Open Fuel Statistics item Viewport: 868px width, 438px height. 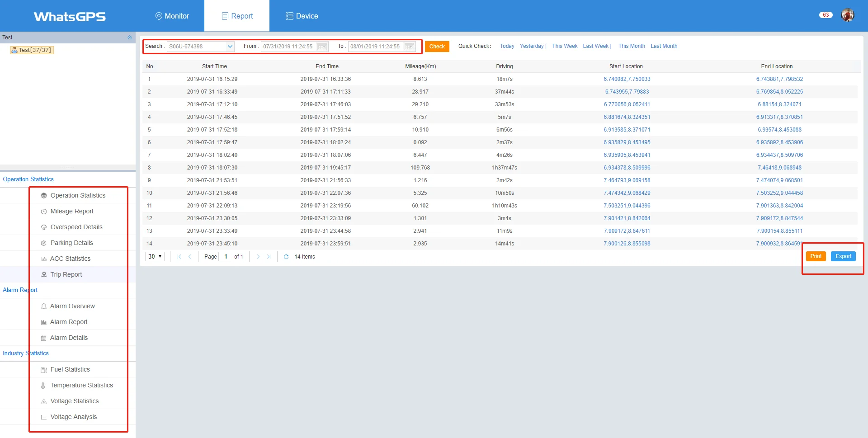[x=70, y=369]
